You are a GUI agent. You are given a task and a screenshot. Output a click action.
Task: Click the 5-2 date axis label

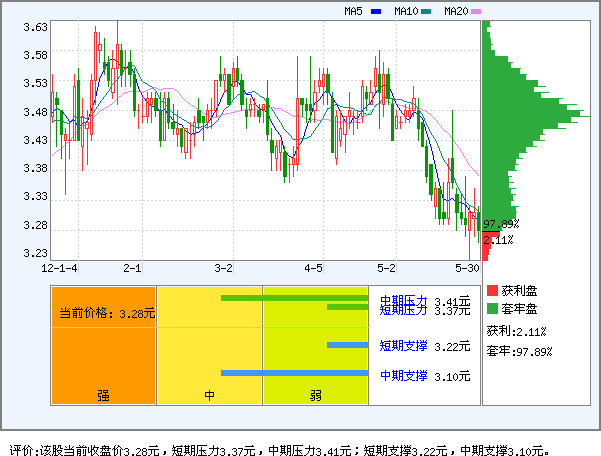[x=386, y=268]
